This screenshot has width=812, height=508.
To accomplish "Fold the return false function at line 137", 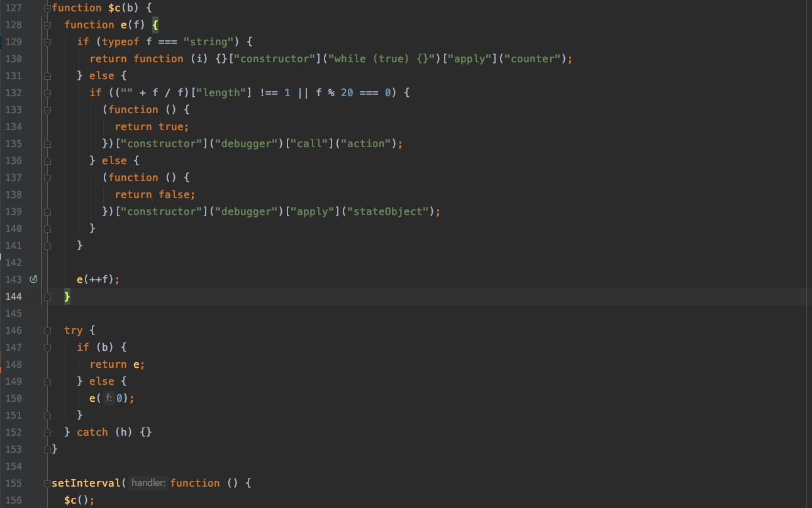I will (x=47, y=178).
